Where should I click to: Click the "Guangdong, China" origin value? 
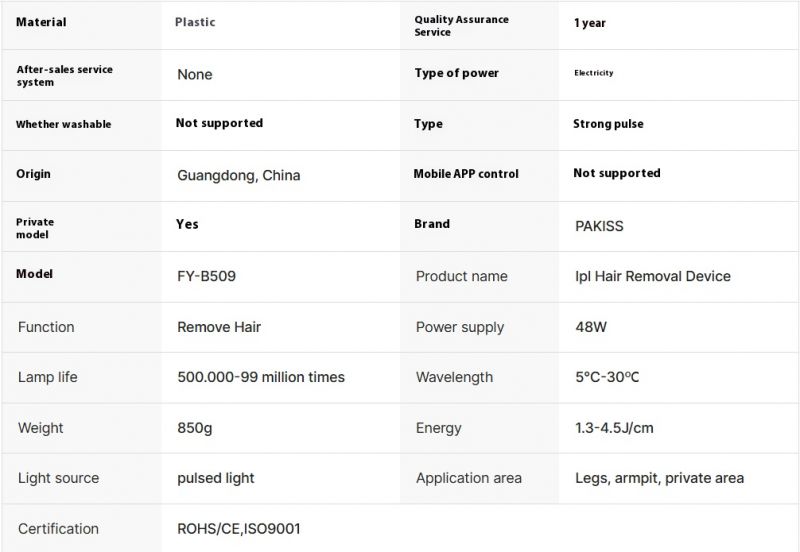(x=238, y=175)
